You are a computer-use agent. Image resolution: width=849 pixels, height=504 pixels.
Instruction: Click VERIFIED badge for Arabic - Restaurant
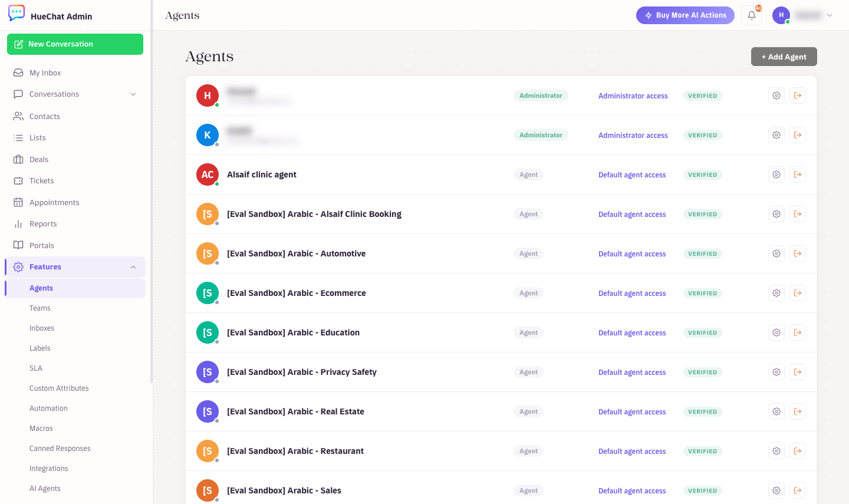point(703,451)
